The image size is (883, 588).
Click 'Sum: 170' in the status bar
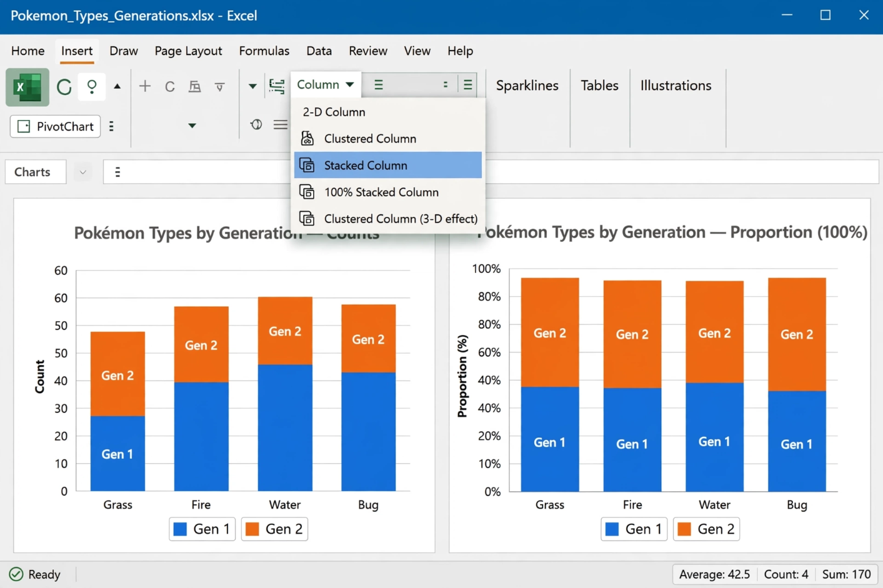click(846, 574)
